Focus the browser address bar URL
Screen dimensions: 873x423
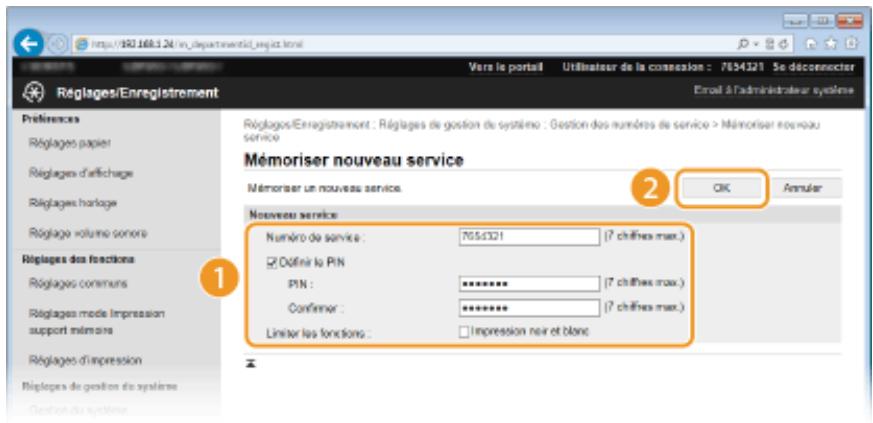pyautogui.click(x=401, y=44)
